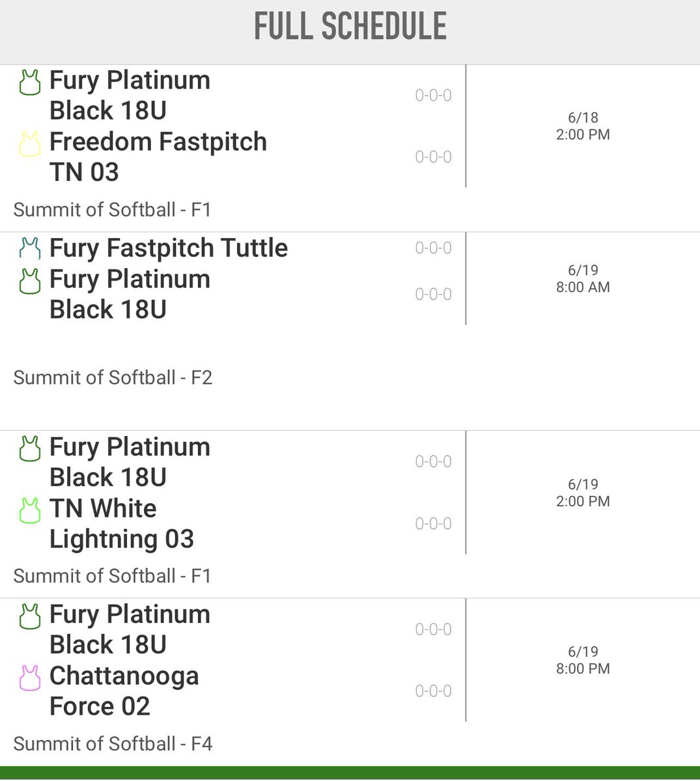Click Fury Platinum's green jersey in the 6/19 2:00 PM game
Image resolution: width=700 pixels, height=781 pixels.
(29, 449)
